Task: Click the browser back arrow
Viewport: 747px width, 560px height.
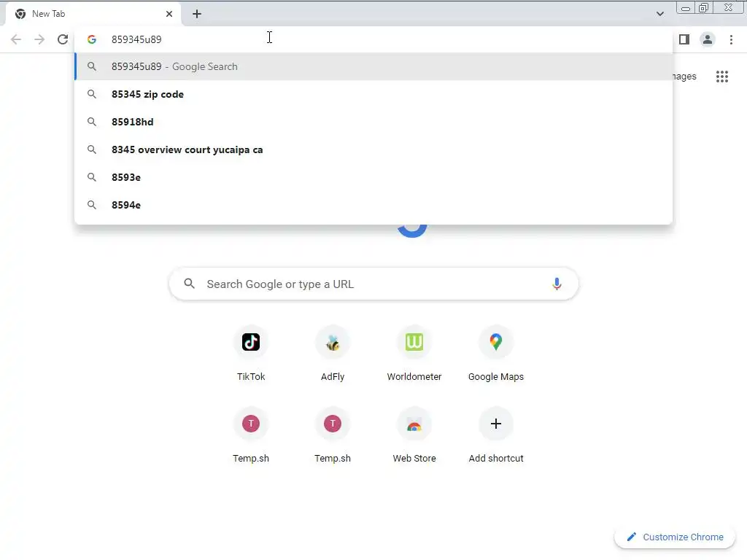Action: [16, 39]
